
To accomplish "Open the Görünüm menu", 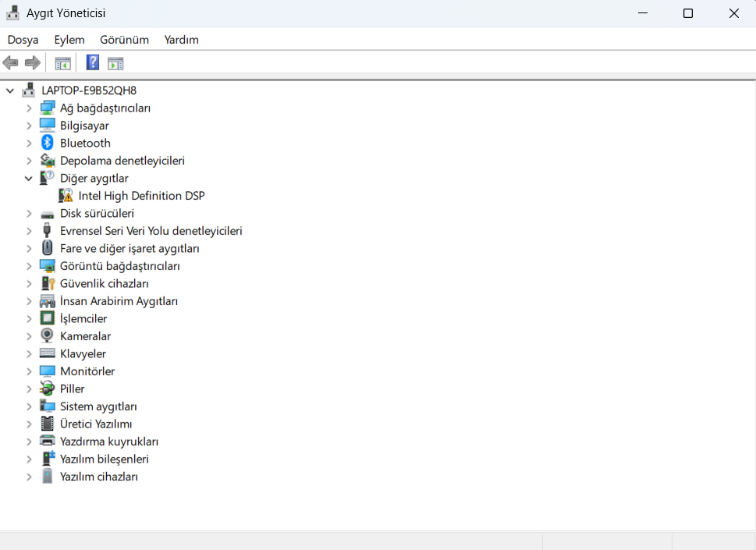I will [x=124, y=40].
